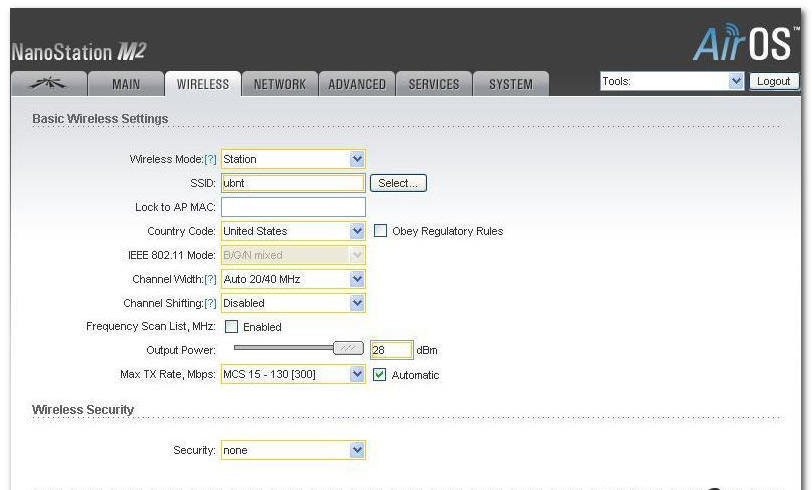
Task: Enable Obey Regulatory Rules checkbox
Action: pyautogui.click(x=380, y=230)
